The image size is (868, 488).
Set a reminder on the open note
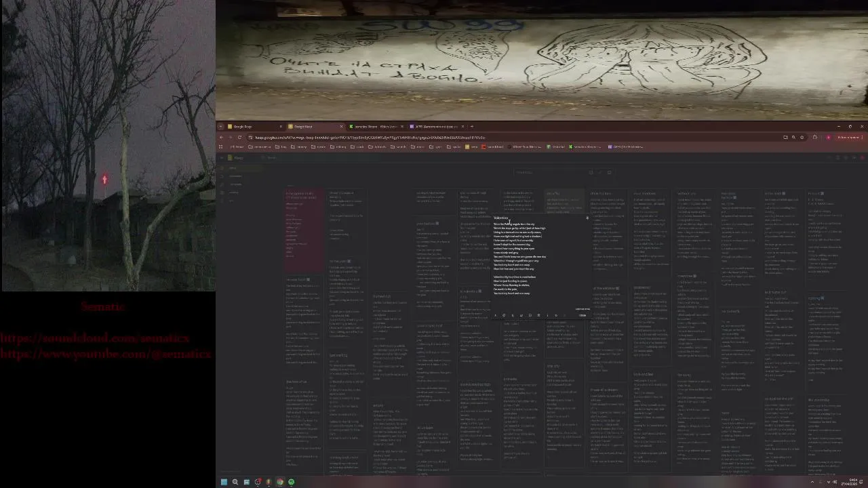click(x=513, y=315)
